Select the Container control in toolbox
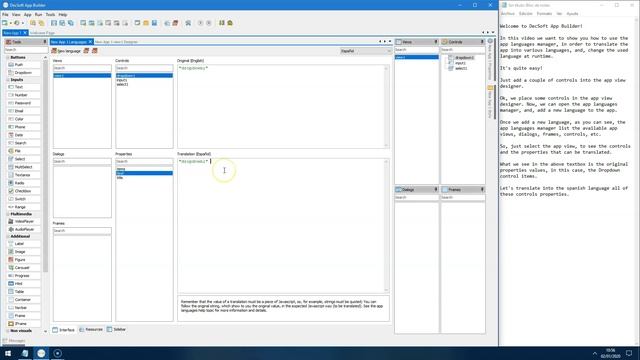This screenshot has height=360, width=640. [24, 300]
